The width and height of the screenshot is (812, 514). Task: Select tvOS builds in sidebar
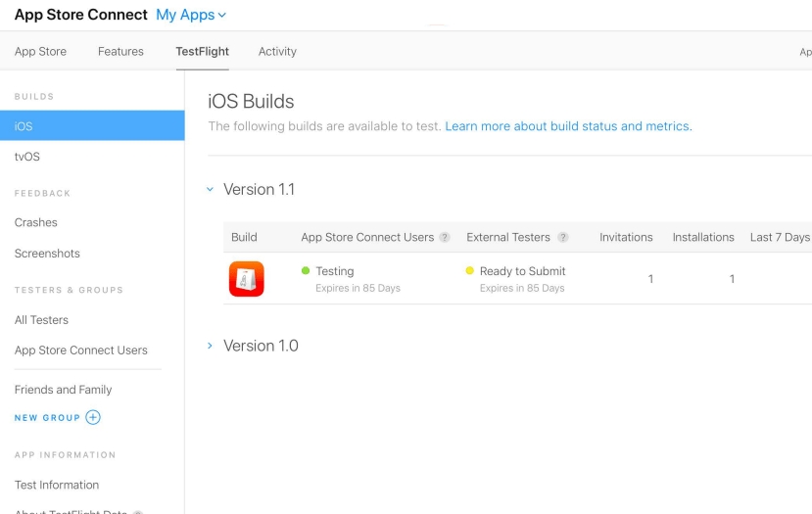(27, 157)
